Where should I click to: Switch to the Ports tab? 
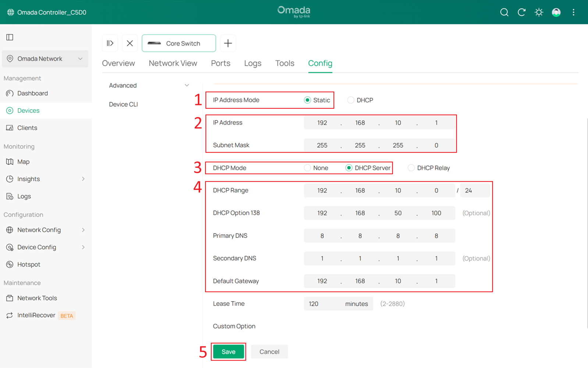click(x=221, y=63)
